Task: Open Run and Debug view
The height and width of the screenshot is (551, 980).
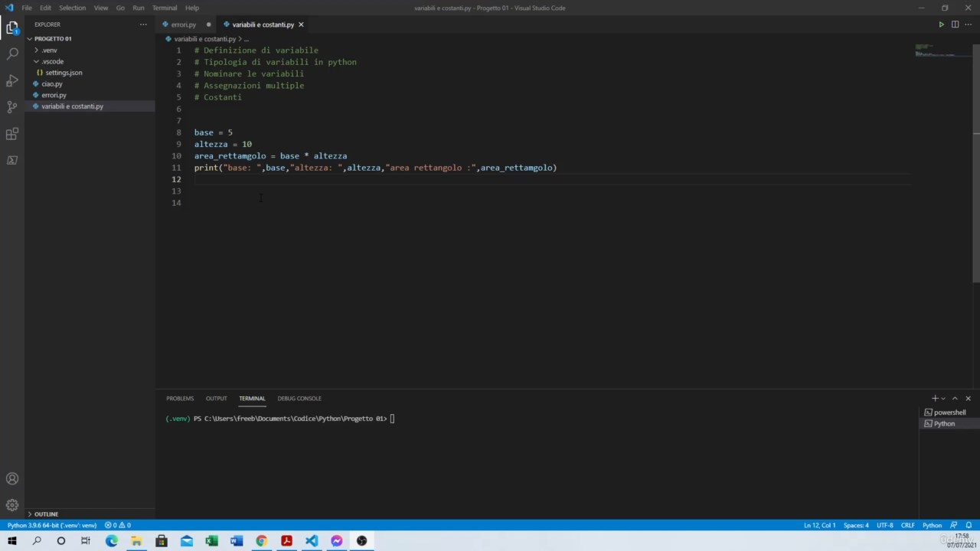Action: coord(12,81)
